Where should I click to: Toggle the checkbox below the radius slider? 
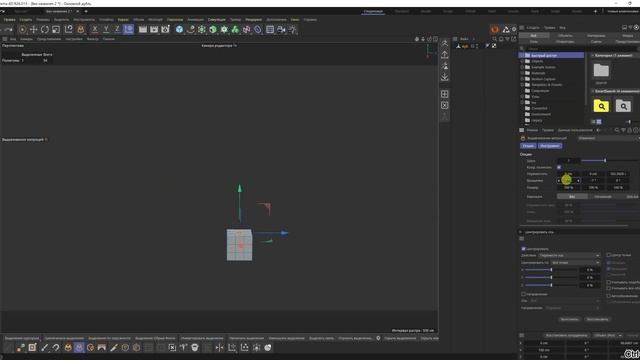coord(559,167)
